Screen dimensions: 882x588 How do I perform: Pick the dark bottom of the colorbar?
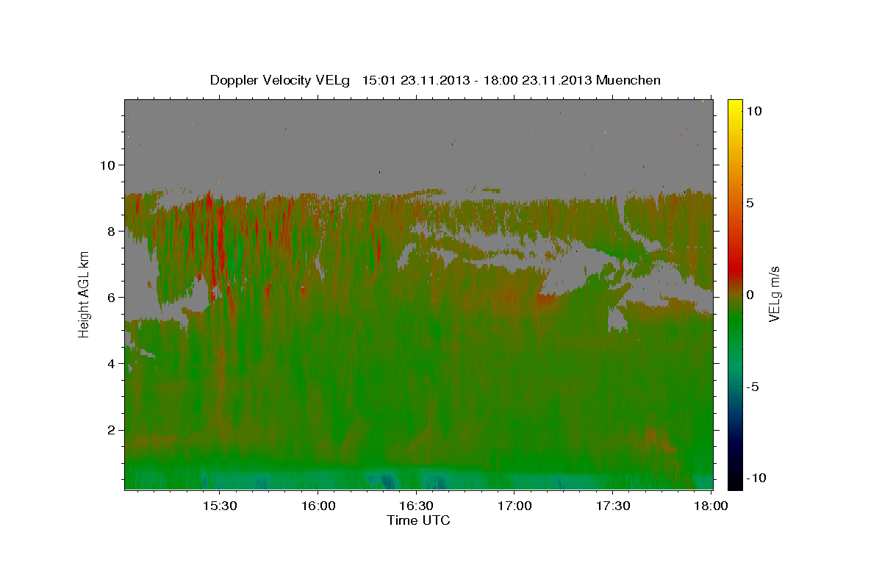tap(734, 481)
